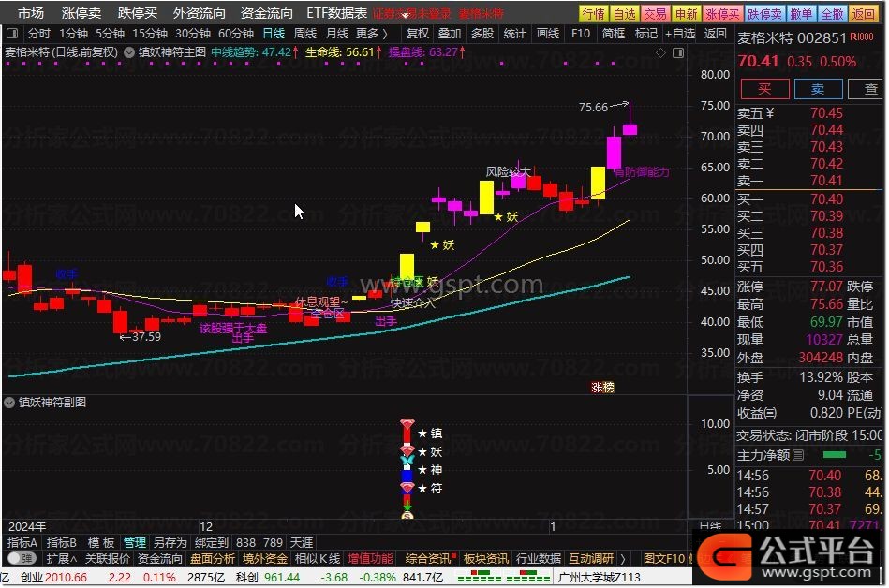Select the 日线 daily period

[274, 34]
